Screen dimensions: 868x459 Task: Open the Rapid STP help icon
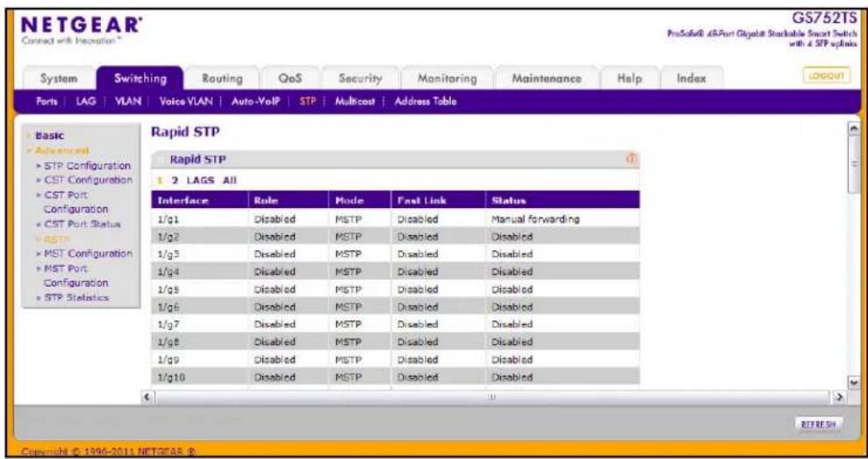point(632,160)
